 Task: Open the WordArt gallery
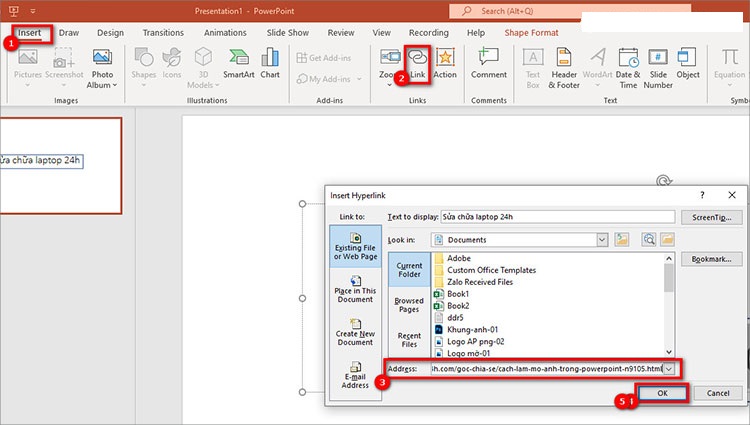tap(597, 68)
